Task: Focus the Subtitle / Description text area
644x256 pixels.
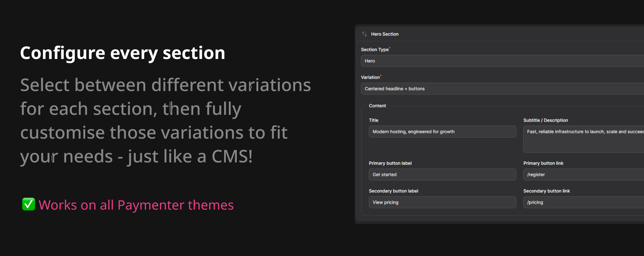Action: point(583,139)
